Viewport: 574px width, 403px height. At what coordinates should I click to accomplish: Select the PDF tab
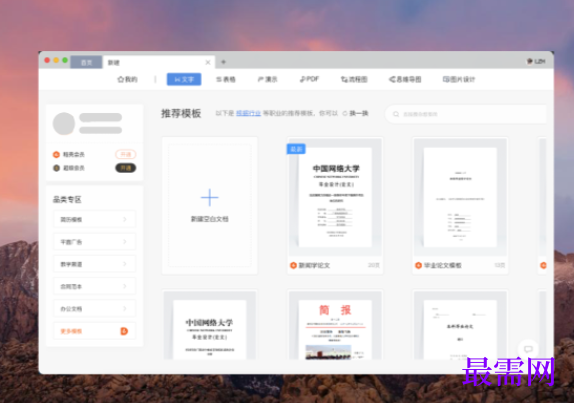[x=309, y=79]
